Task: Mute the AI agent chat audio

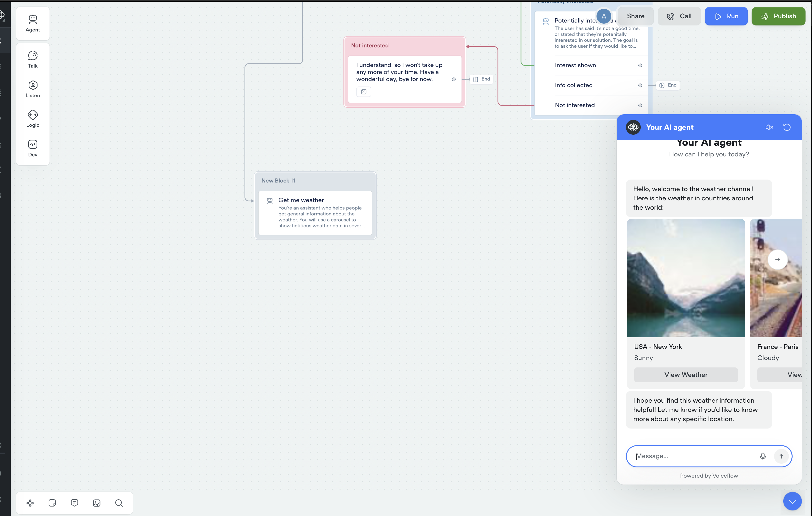Action: click(x=769, y=127)
